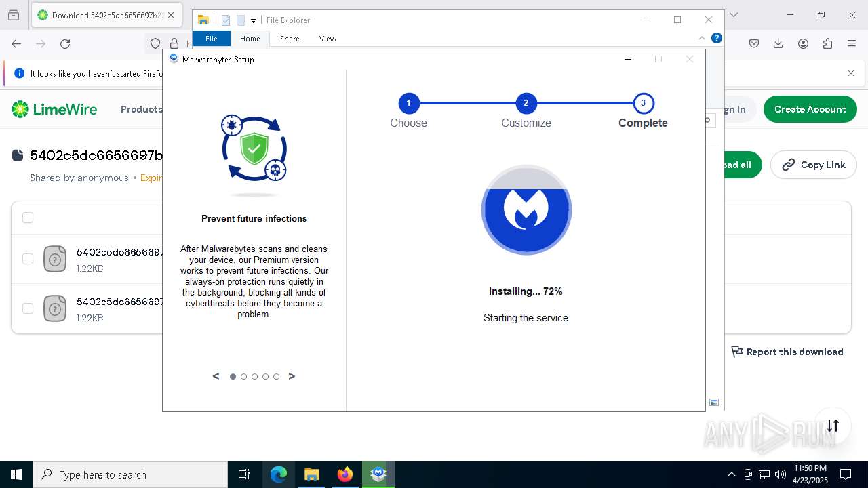Click step 3 Complete circle
Viewport: 868px width, 488px height.
(643, 103)
